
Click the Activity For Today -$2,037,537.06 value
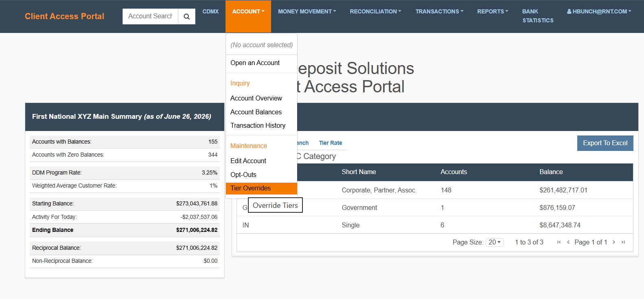click(x=199, y=217)
